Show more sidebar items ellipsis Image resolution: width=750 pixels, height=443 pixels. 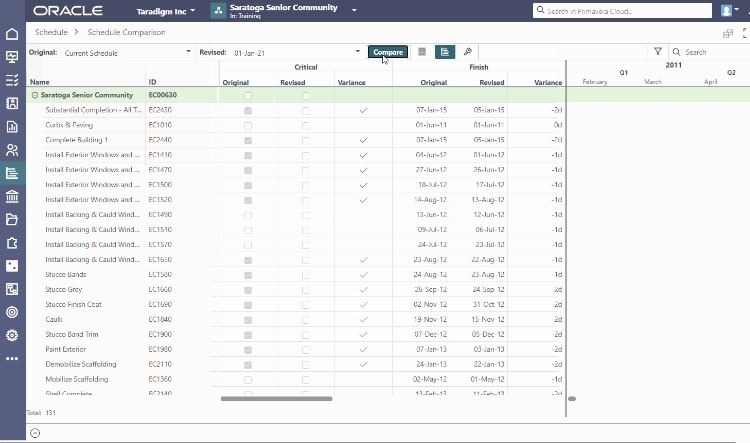point(12,358)
